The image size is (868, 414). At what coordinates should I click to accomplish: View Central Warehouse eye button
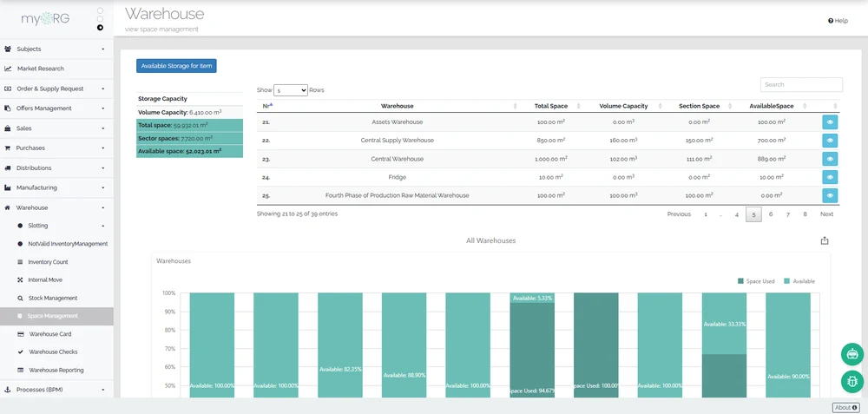click(x=830, y=159)
